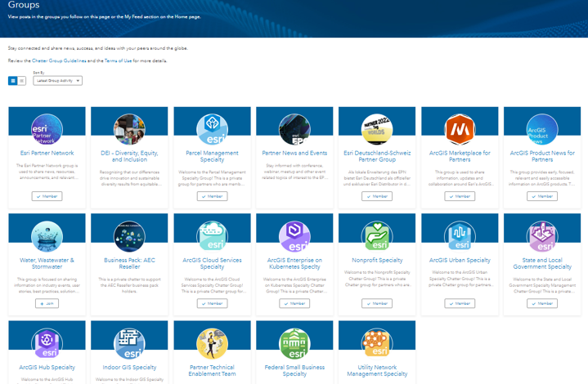The image size is (588, 384).
Task: Open Esri Deutschland-Schweiz Partner Group title link
Action: [377, 156]
